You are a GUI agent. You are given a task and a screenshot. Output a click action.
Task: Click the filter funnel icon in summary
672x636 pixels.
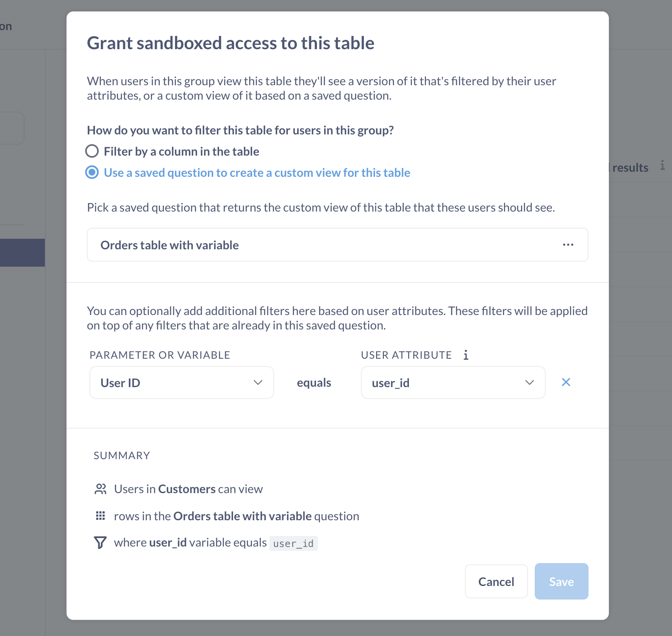tap(100, 543)
